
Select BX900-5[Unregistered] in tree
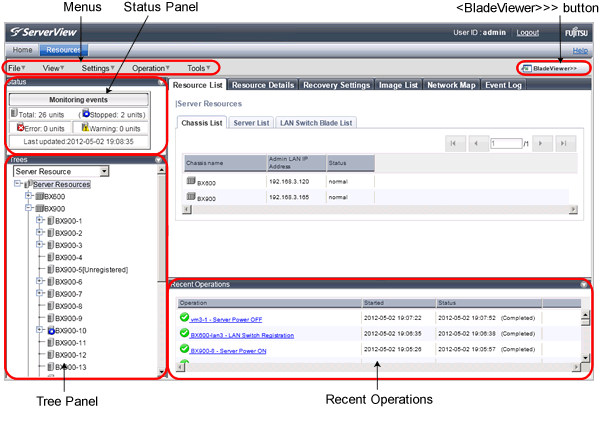pyautogui.click(x=91, y=270)
